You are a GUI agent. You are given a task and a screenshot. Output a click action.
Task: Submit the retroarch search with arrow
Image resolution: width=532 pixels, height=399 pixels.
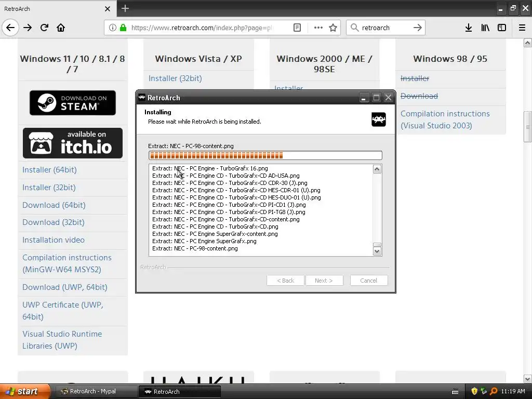(x=418, y=28)
